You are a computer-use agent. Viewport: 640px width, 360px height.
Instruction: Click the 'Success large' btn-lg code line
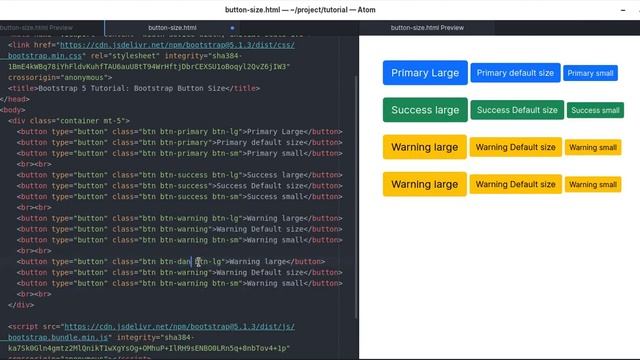(180, 175)
